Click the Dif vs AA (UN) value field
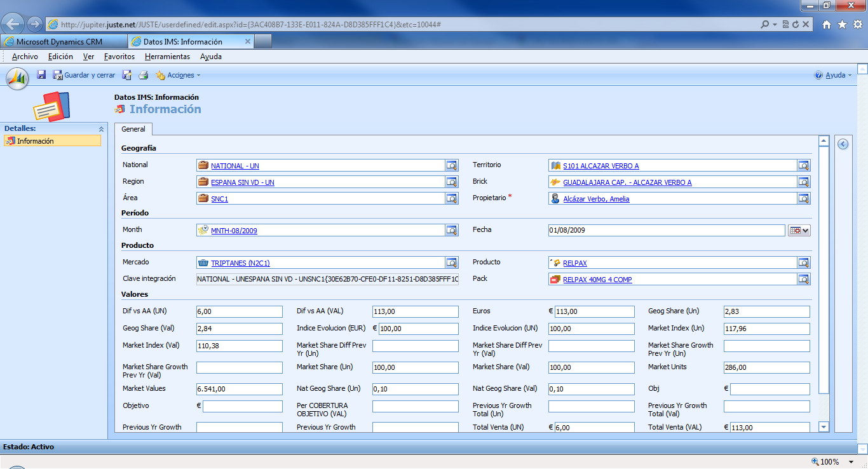868x469 pixels. point(239,311)
